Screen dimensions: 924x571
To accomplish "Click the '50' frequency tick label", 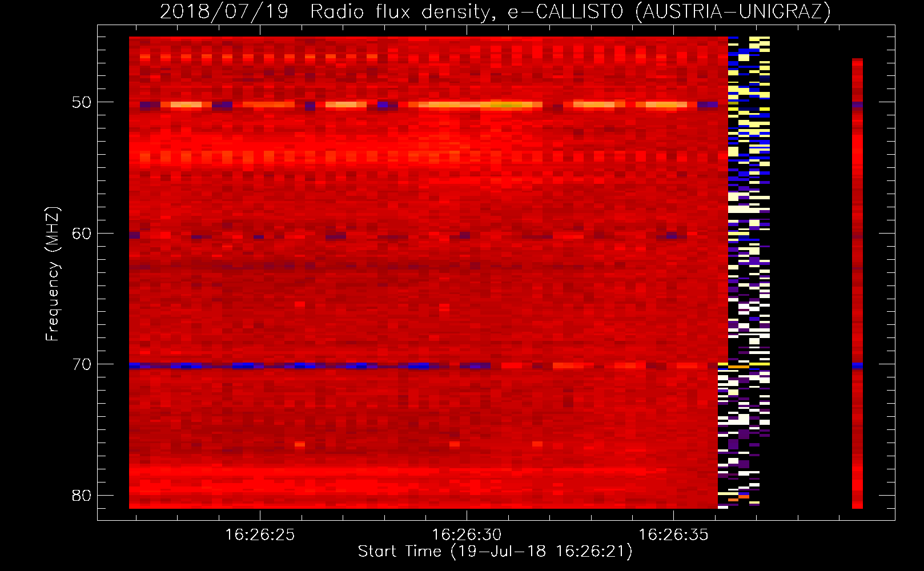I will pos(82,103).
